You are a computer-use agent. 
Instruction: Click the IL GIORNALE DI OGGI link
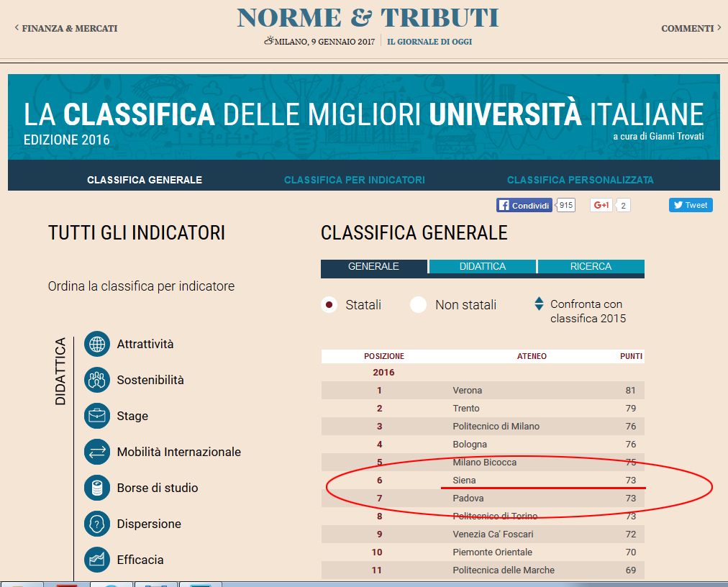click(x=430, y=42)
